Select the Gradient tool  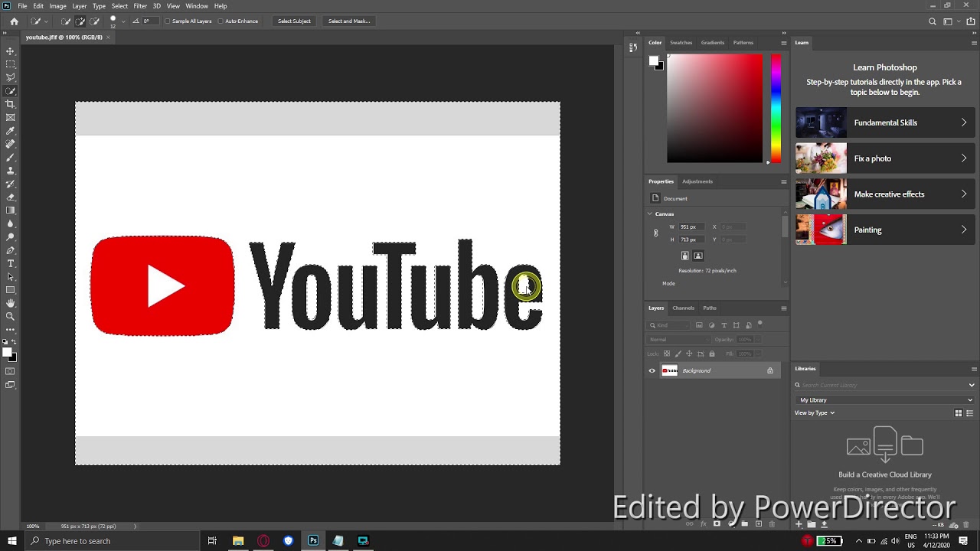coord(10,210)
